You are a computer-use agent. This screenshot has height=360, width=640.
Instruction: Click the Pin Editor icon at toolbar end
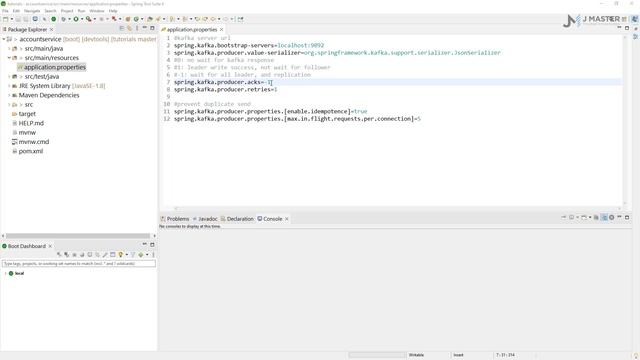(x=240, y=19)
